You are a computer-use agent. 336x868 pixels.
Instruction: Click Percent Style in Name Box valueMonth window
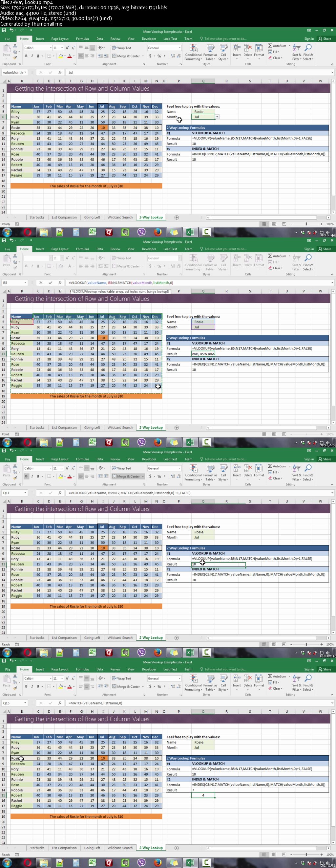click(x=159, y=56)
